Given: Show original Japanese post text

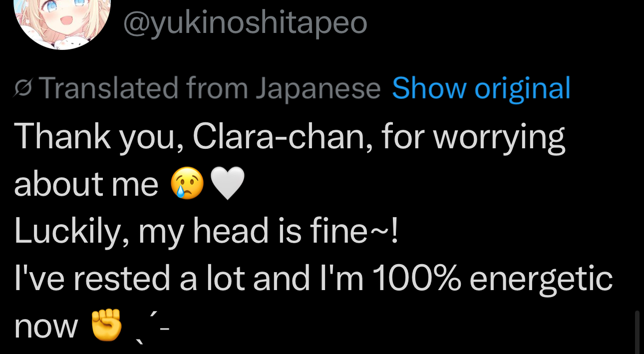Looking at the screenshot, I should click(481, 88).
